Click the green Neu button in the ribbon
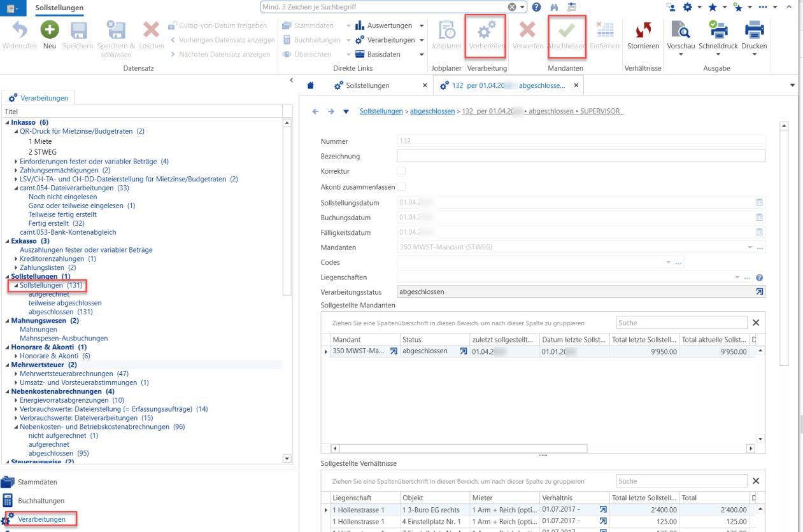 50,30
